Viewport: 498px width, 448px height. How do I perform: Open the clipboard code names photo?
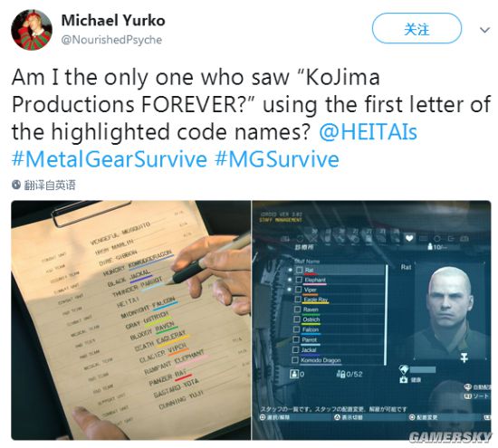click(x=131, y=320)
